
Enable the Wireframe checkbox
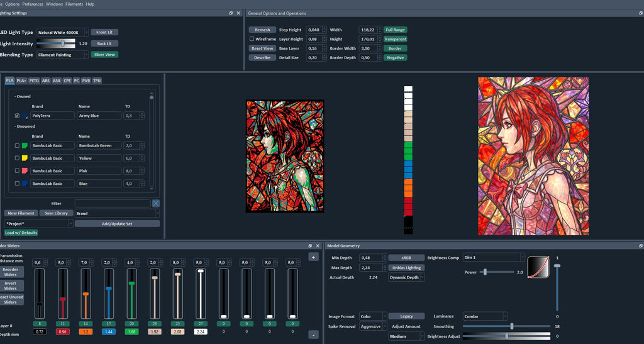coord(252,39)
